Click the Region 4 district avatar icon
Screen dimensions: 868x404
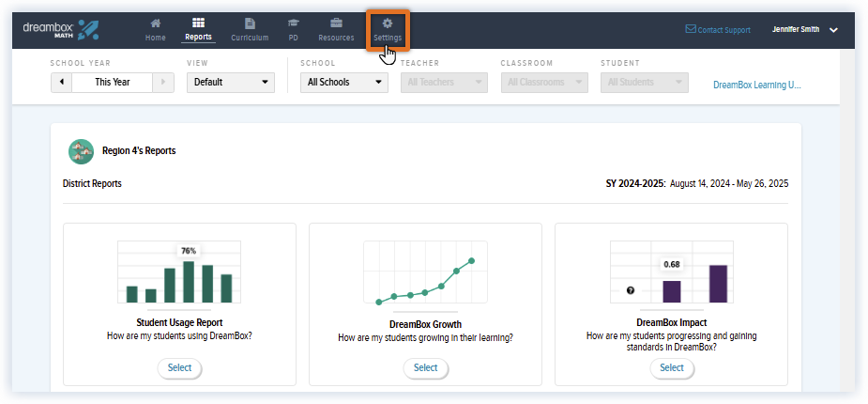click(x=81, y=151)
